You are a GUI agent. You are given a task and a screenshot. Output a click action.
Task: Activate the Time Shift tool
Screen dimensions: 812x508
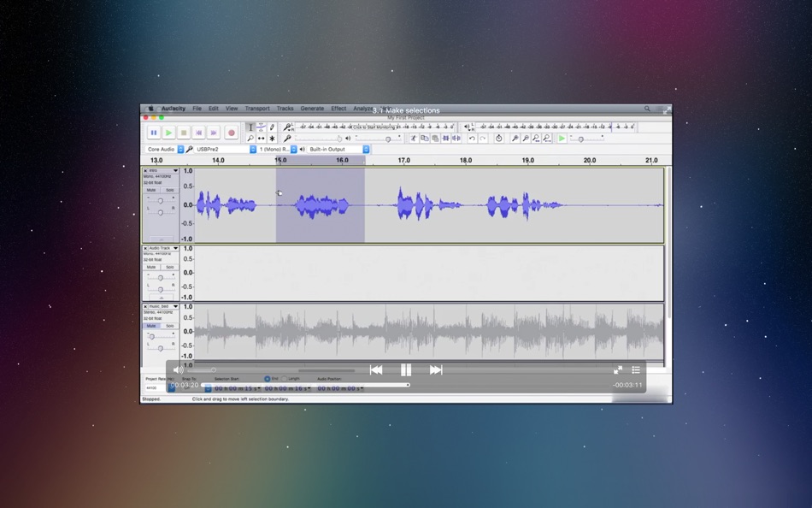pyautogui.click(x=262, y=138)
